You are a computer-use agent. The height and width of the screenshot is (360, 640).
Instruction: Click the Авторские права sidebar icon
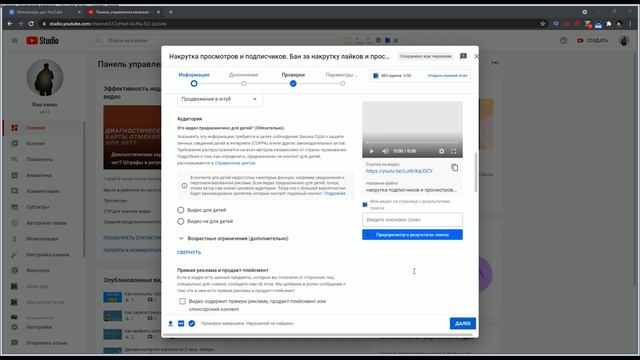(x=15, y=223)
